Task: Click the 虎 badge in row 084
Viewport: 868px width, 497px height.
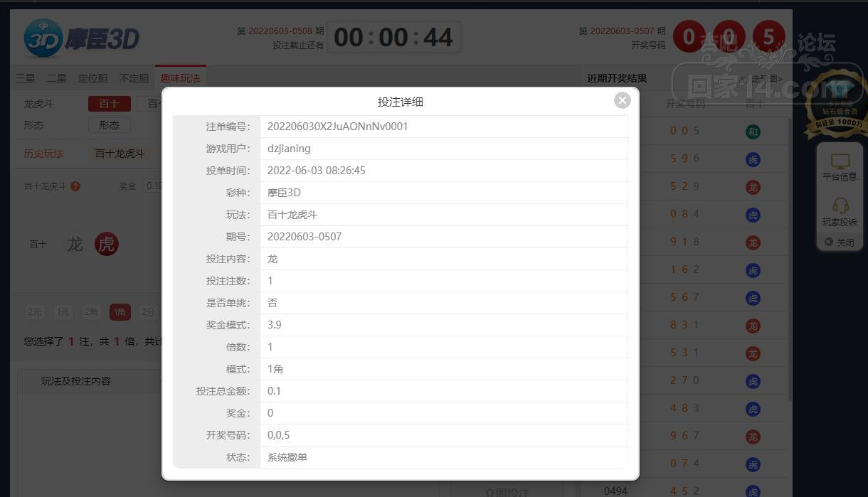Action: pos(753,215)
